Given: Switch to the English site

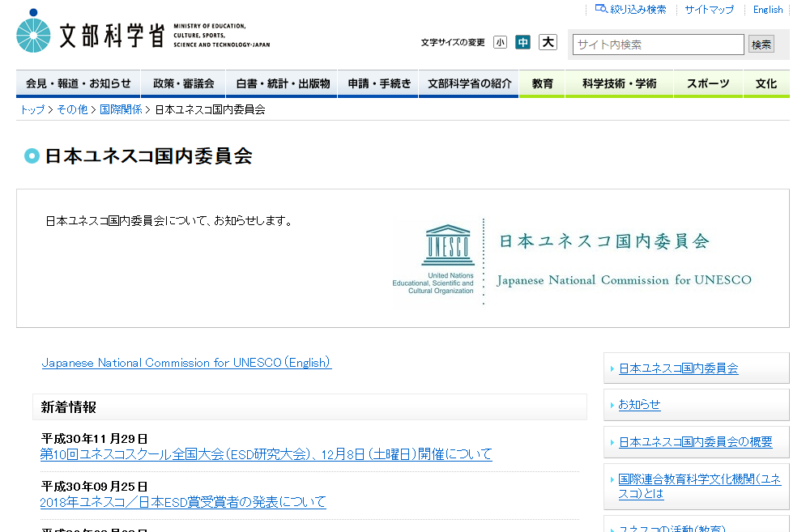Looking at the screenshot, I should pyautogui.click(x=768, y=9).
